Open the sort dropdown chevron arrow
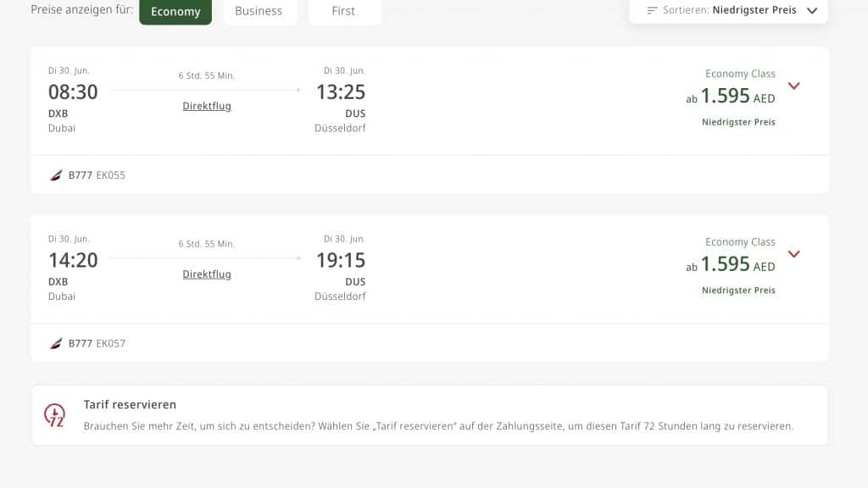The image size is (868, 488). pyautogui.click(x=812, y=11)
